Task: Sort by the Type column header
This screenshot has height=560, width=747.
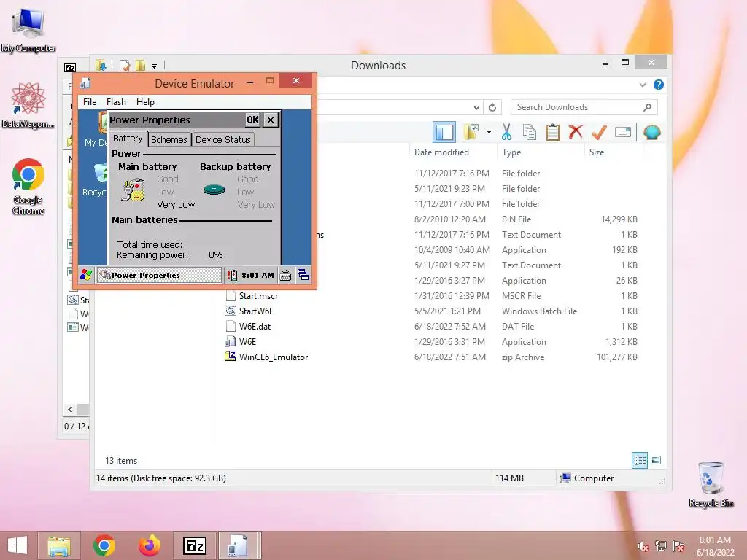Action: coord(511,152)
